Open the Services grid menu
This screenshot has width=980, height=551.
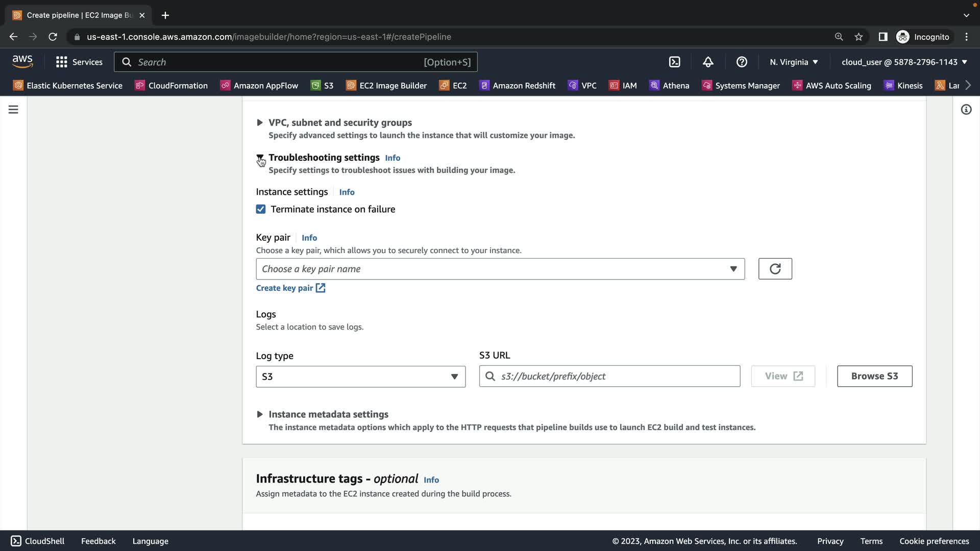pos(79,62)
